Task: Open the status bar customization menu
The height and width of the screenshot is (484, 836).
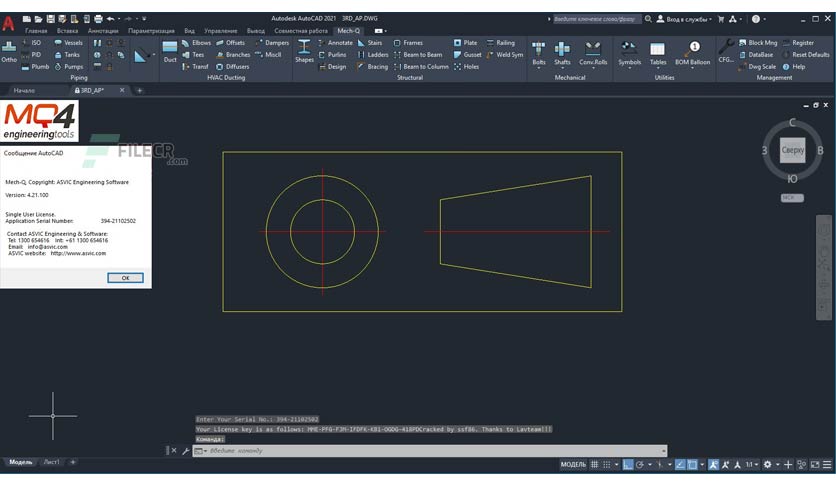Action: 827,465
